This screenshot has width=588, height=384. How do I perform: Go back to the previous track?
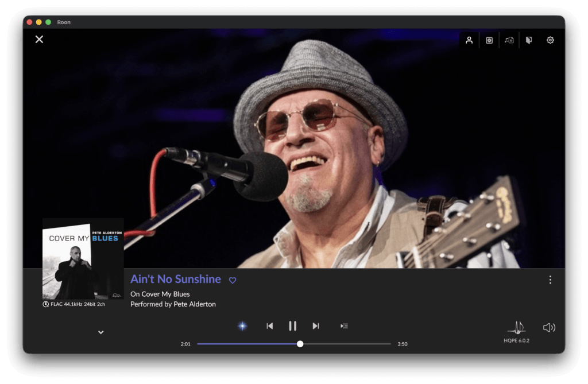tap(270, 326)
